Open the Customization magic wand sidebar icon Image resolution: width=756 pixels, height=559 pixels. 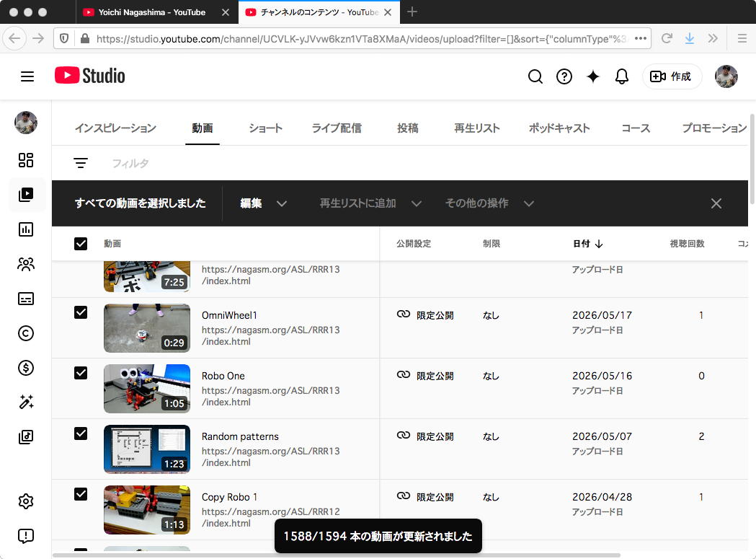point(25,402)
